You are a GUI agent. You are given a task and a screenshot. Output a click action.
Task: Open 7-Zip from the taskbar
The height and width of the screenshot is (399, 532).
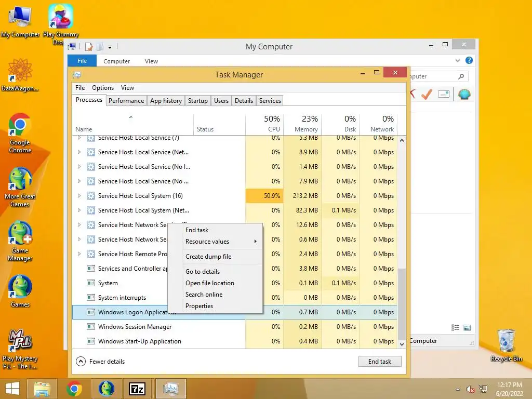click(137, 389)
